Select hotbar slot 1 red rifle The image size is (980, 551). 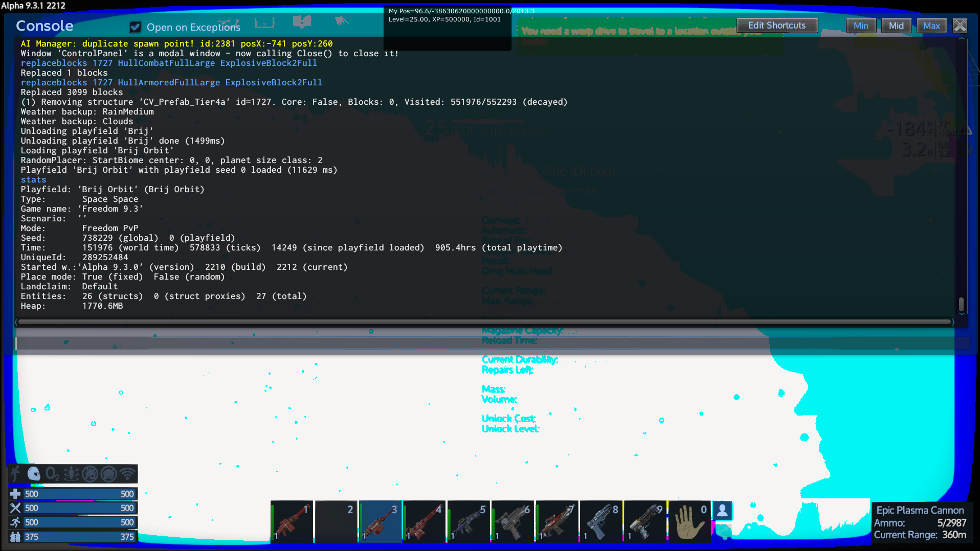(x=292, y=521)
